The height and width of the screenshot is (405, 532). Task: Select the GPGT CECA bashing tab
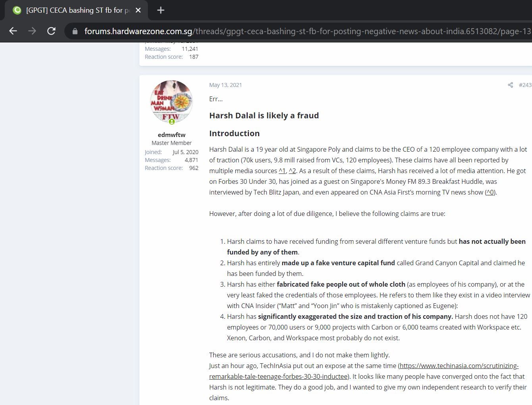point(76,10)
